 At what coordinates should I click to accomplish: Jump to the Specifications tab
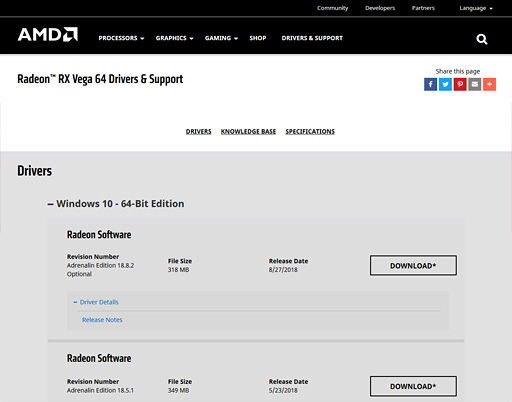(310, 132)
